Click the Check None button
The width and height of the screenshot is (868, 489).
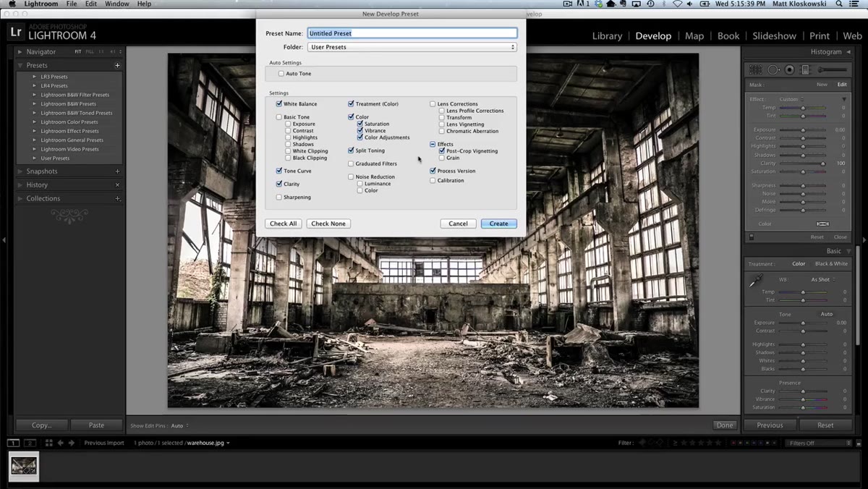tap(328, 224)
